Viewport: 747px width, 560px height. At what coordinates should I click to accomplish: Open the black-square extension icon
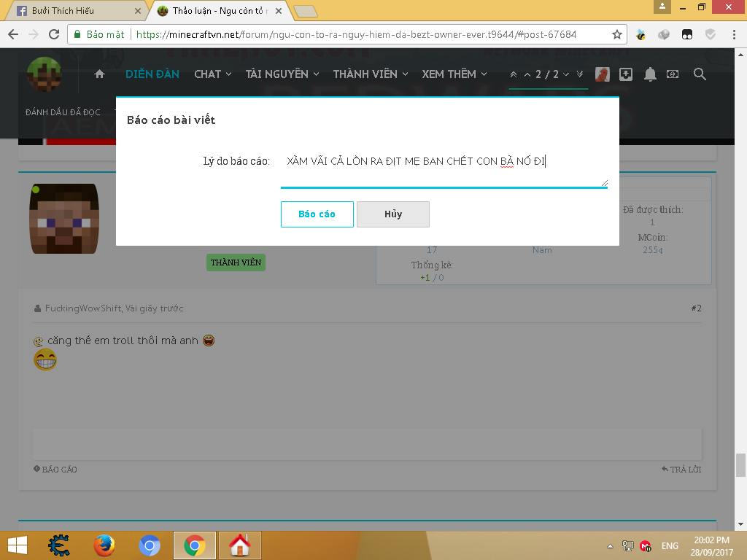point(687,35)
